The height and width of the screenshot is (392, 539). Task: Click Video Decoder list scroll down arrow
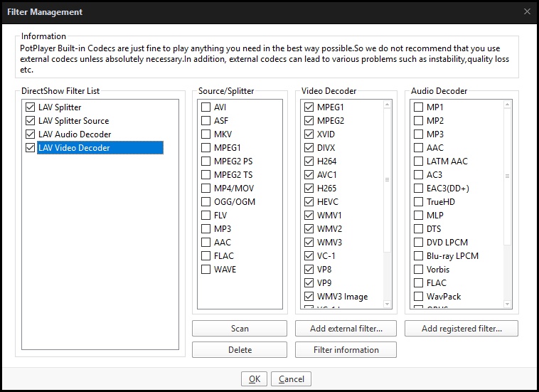(x=387, y=304)
